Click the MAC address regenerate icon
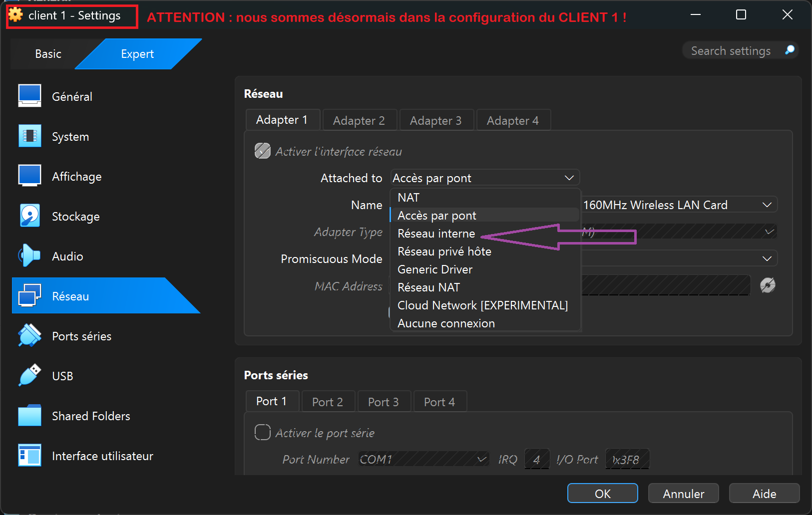The width and height of the screenshot is (812, 515). point(768,285)
